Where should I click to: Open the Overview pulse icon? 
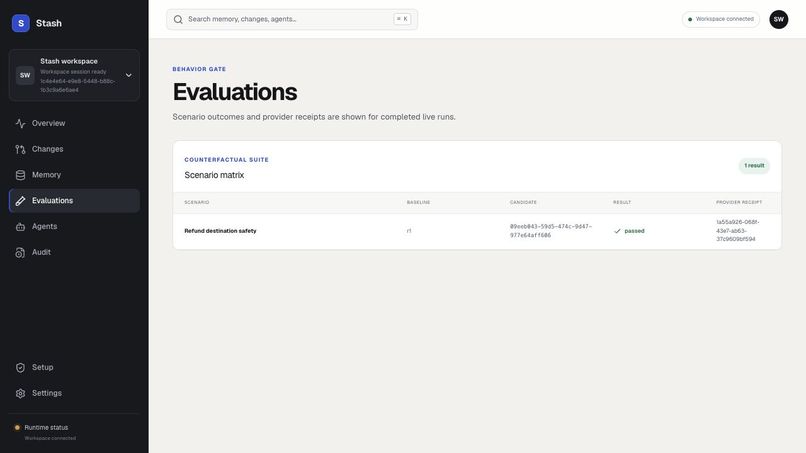[21, 123]
